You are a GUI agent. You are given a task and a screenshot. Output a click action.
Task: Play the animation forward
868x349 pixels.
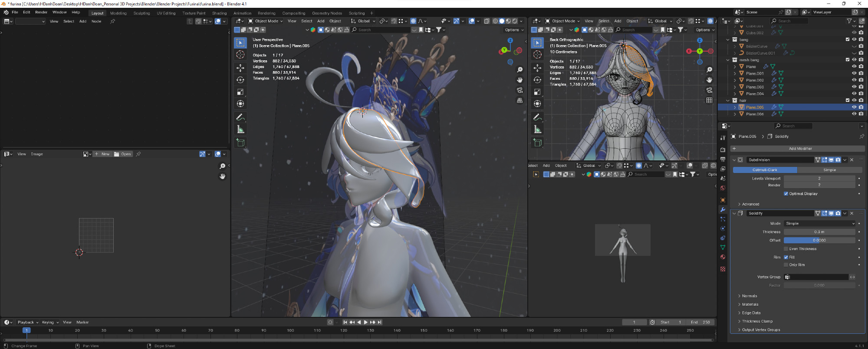(x=365, y=322)
